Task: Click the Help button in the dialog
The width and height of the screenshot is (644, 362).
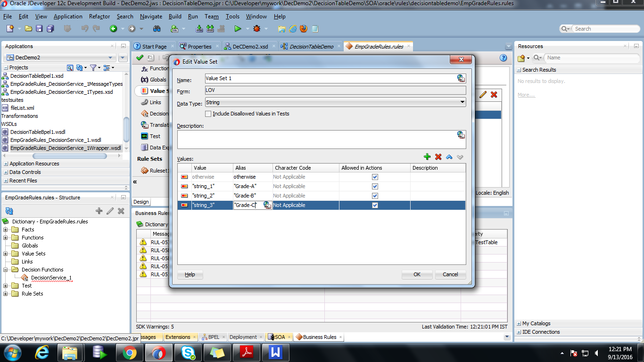Action: tap(190, 274)
